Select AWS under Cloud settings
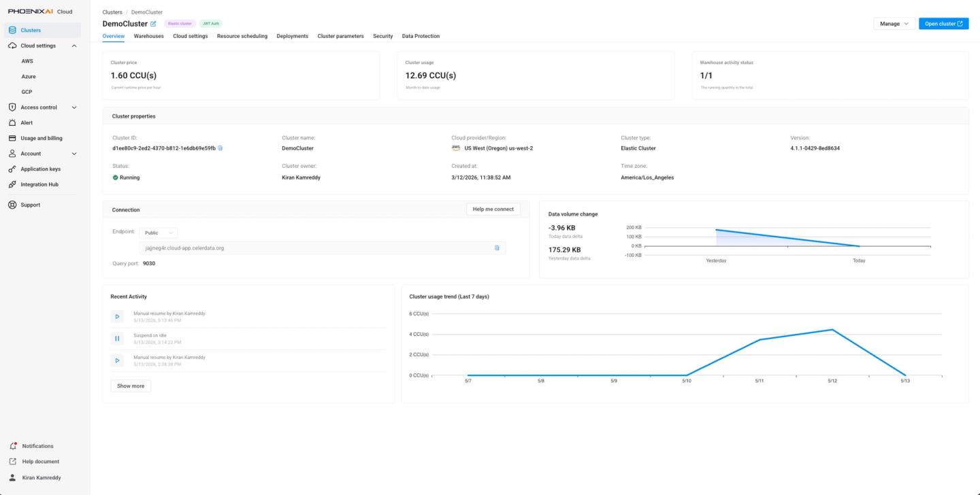This screenshot has width=980, height=495. pos(27,61)
